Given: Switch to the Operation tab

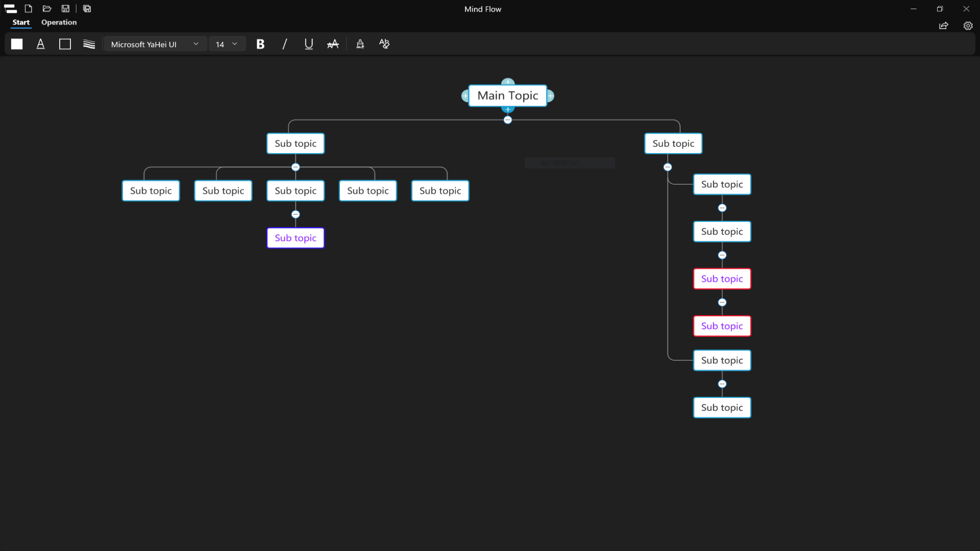Looking at the screenshot, I should pos(59,22).
